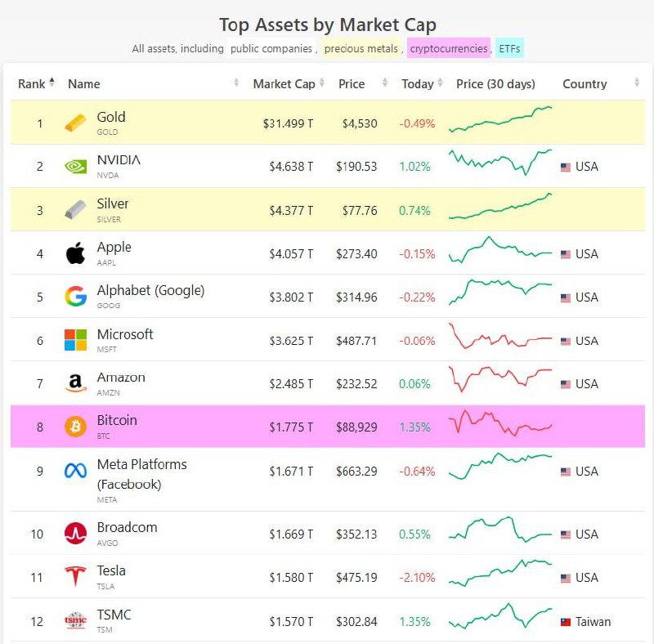The width and height of the screenshot is (654, 644).
Task: Click the Meta Platforms logo icon
Action: [x=75, y=472]
